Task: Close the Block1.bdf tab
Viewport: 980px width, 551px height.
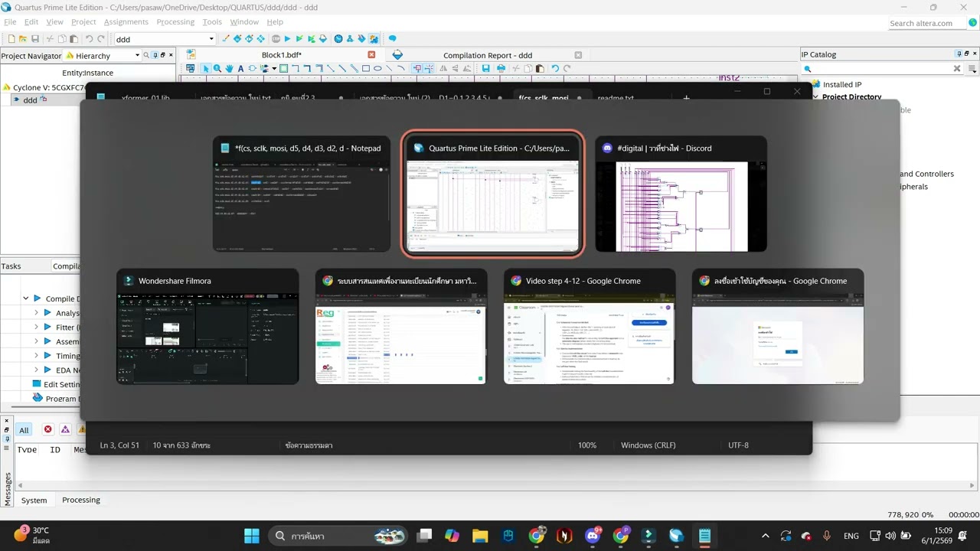Action: pyautogui.click(x=371, y=55)
